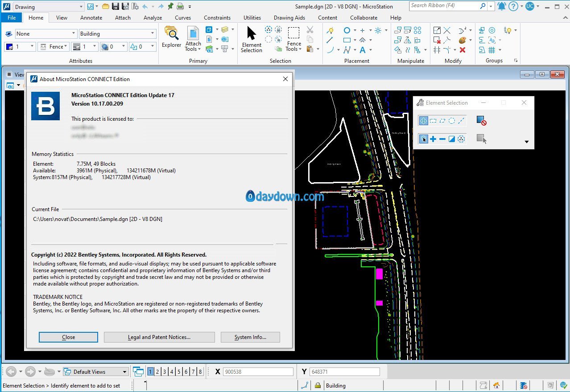Screen dimensions: 570x392
Task: Switch to the Utilities ribbon tab
Action: [x=252, y=18]
